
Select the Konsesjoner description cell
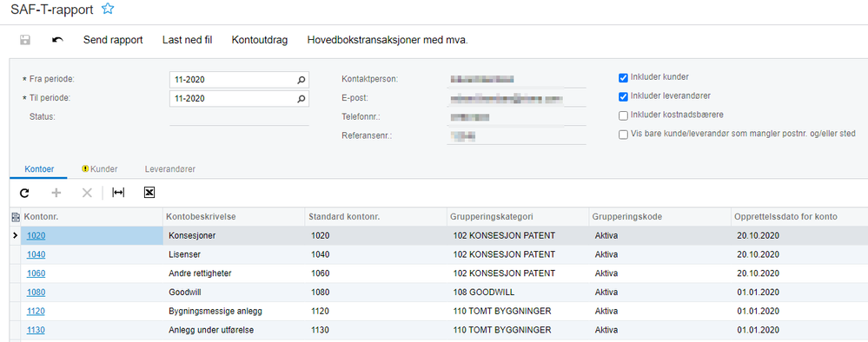pos(235,236)
